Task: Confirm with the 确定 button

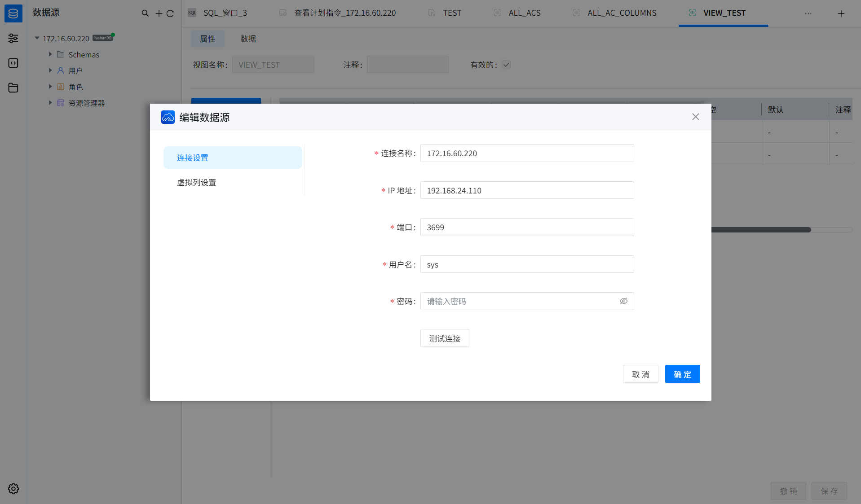Action: click(682, 374)
